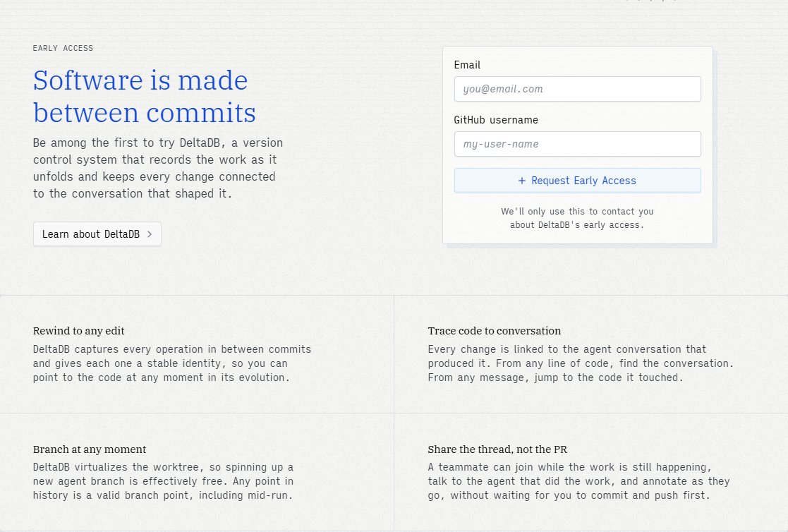Click the headline Software is made between commits
The height and width of the screenshot is (532, 788).
(145, 96)
